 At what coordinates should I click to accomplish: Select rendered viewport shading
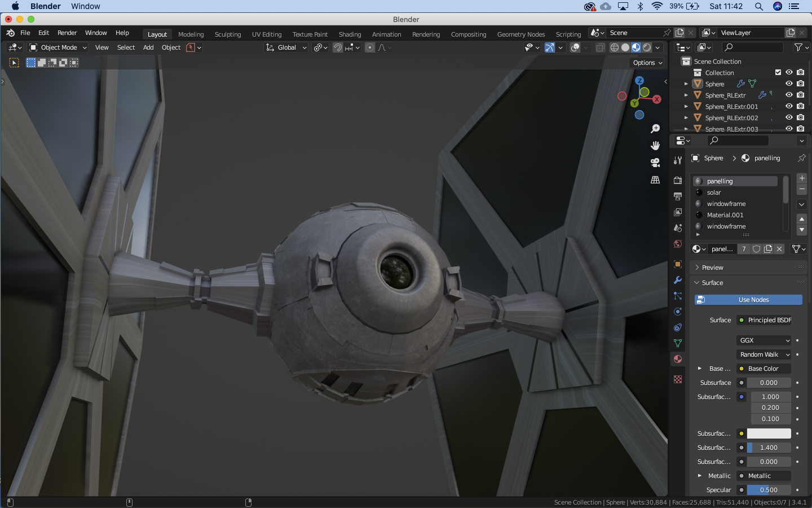(x=647, y=47)
